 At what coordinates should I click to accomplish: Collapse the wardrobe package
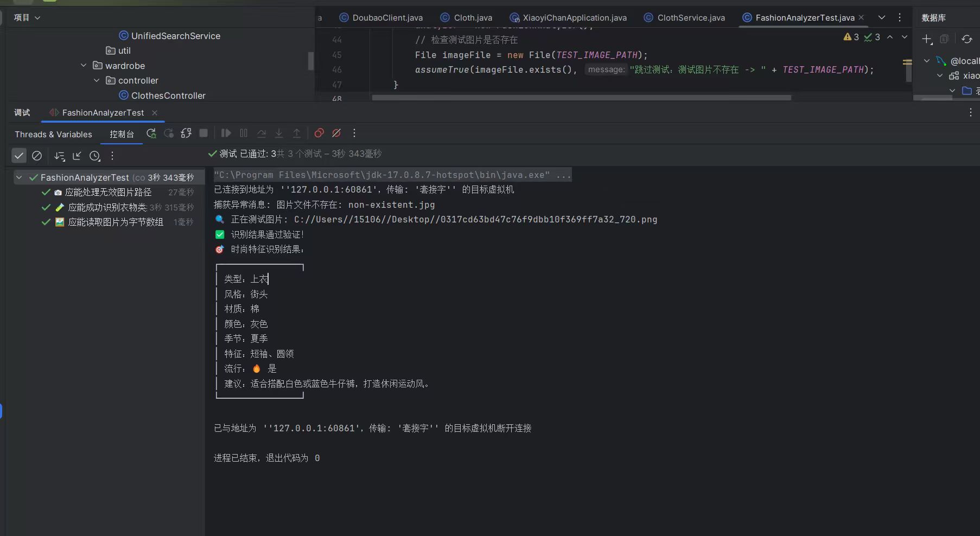(x=84, y=65)
